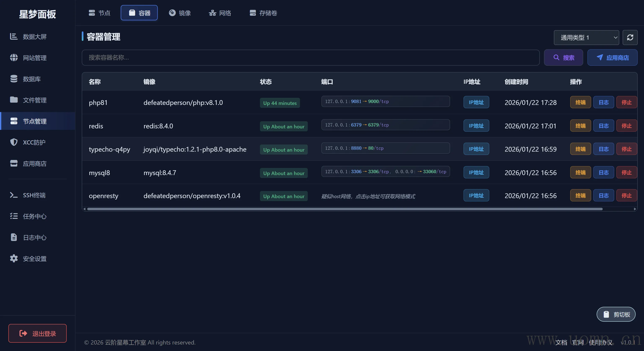Show IP地址 for mysql8 container
This screenshot has width=644, height=351.
[x=476, y=172]
